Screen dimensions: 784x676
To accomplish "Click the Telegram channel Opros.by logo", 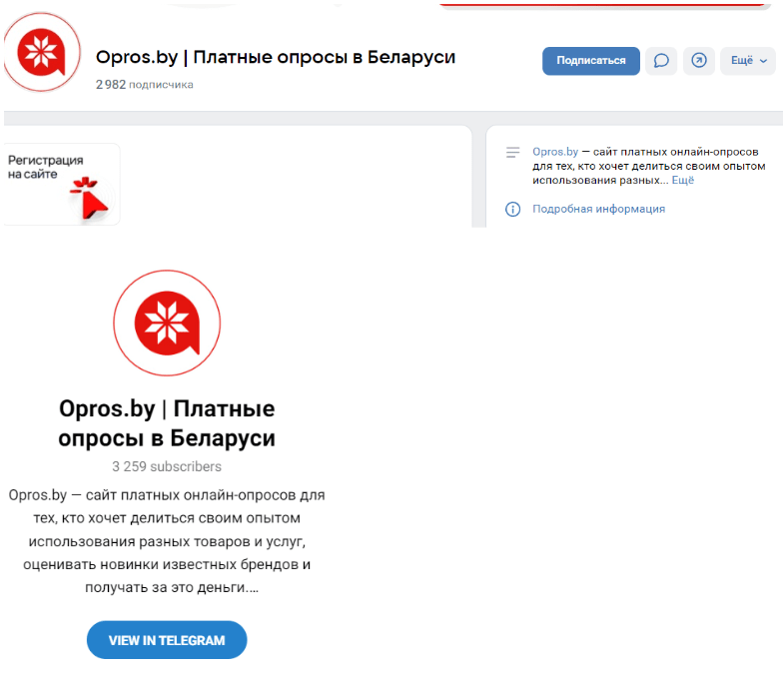I will (167, 323).
